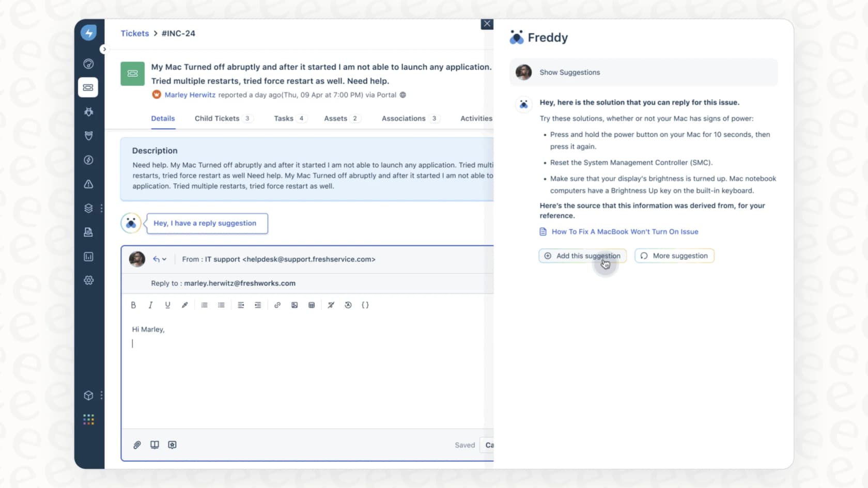Switch to the Details tab
Screen dimensions: 868x488
coord(163,118)
